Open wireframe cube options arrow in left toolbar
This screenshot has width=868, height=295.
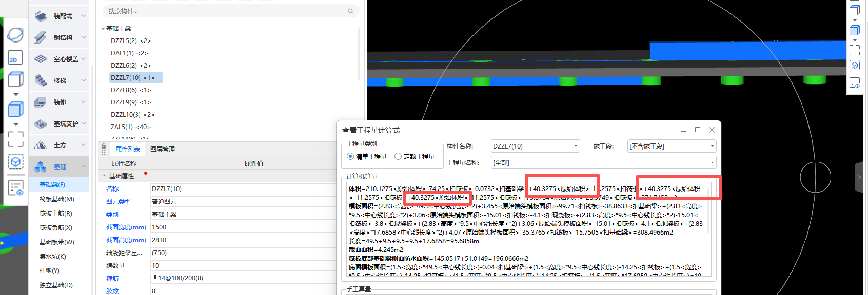click(15, 94)
